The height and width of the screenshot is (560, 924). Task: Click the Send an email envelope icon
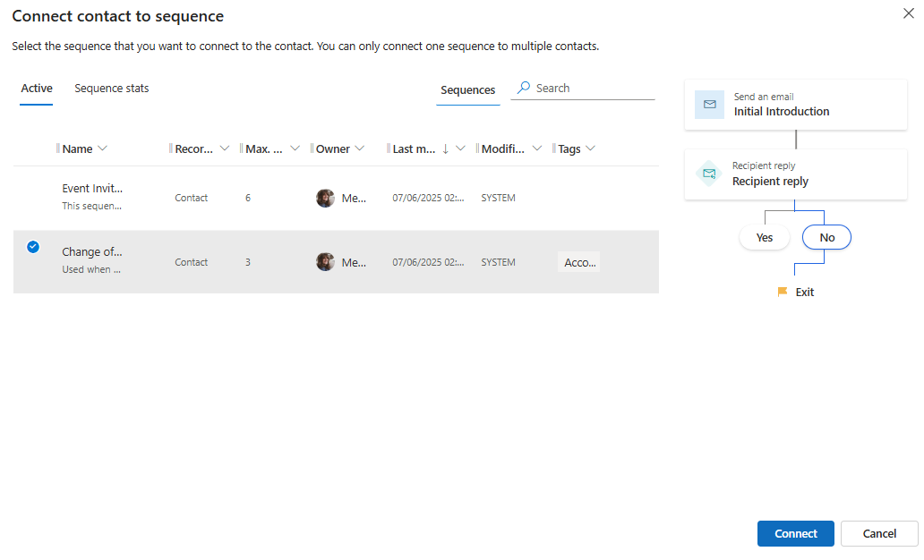710,105
